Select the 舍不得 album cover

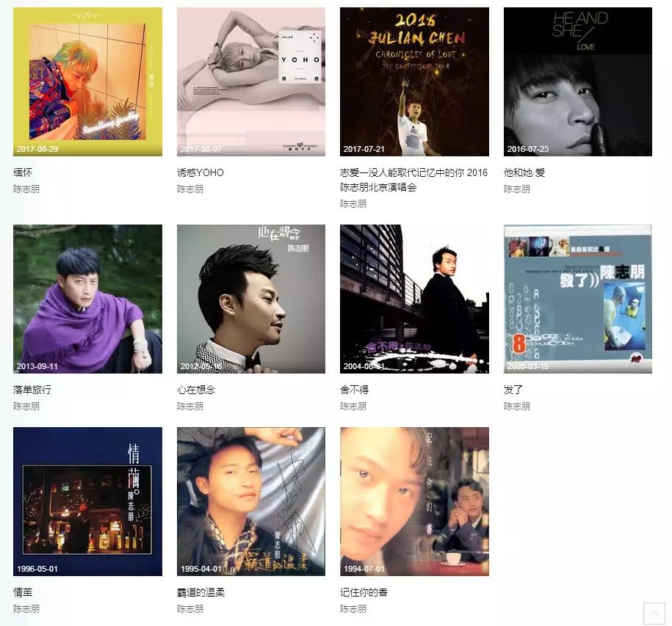pyautogui.click(x=414, y=299)
